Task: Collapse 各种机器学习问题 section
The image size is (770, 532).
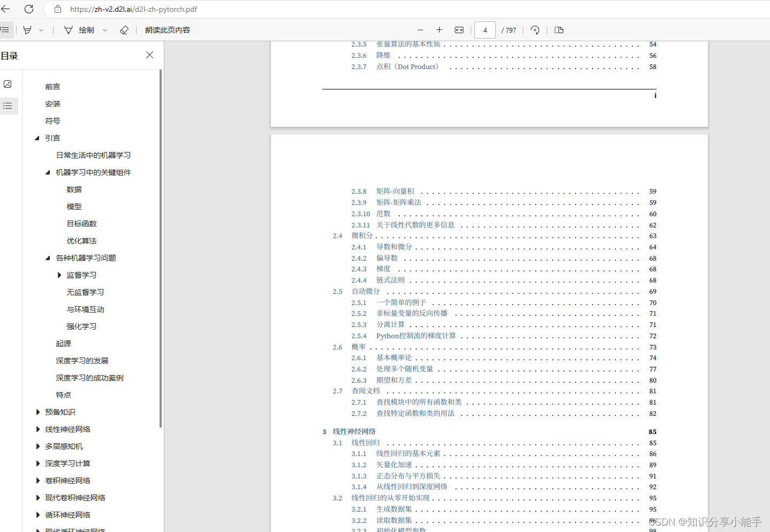Action: 48,258
